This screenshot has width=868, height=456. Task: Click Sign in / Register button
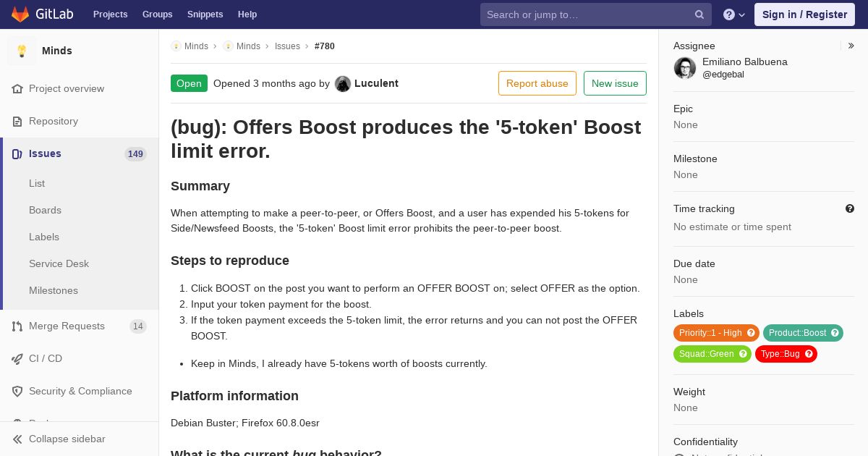(804, 14)
